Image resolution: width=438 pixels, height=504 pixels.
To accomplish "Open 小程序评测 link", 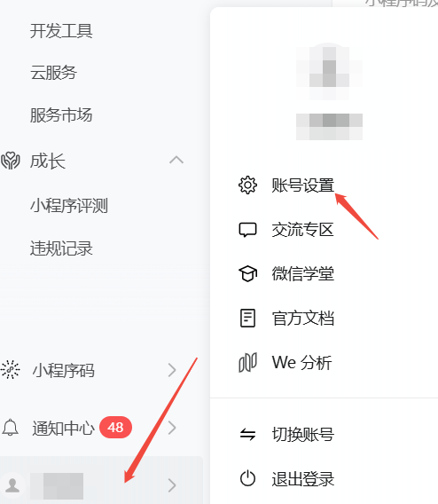I will coord(69,205).
